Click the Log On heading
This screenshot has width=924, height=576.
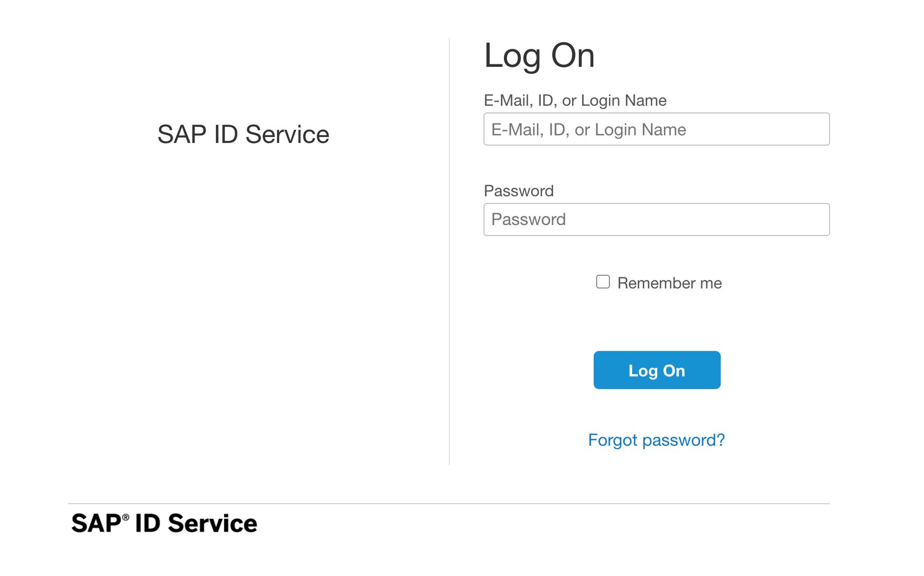click(539, 56)
